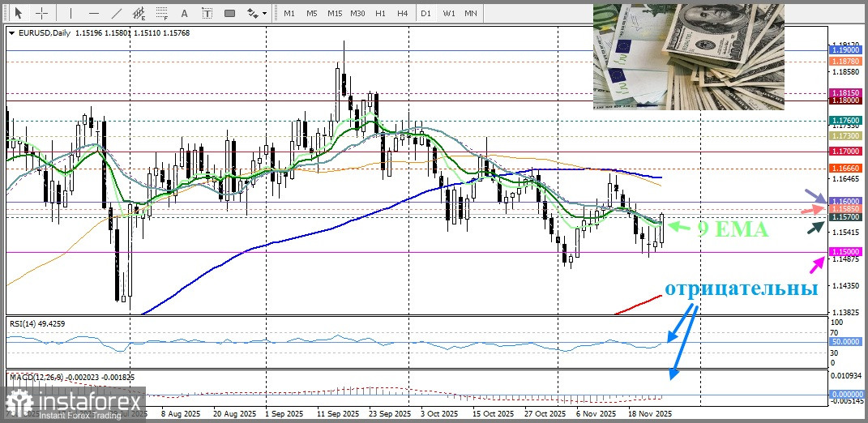Click the 1.15700 price level label
The height and width of the screenshot is (423, 868).
(x=844, y=217)
